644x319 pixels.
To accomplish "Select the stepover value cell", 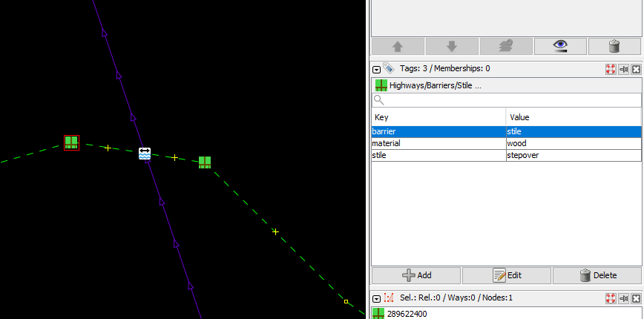I will pos(574,156).
